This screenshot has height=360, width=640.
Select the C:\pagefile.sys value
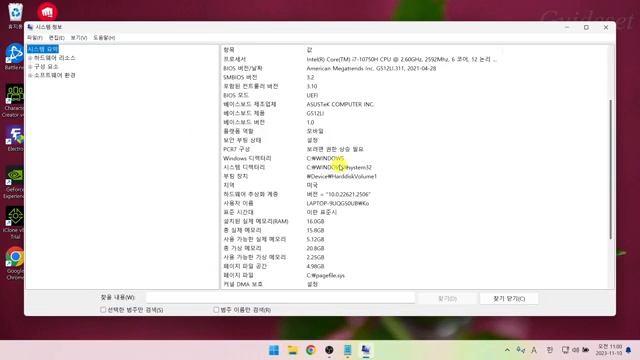click(x=326, y=276)
